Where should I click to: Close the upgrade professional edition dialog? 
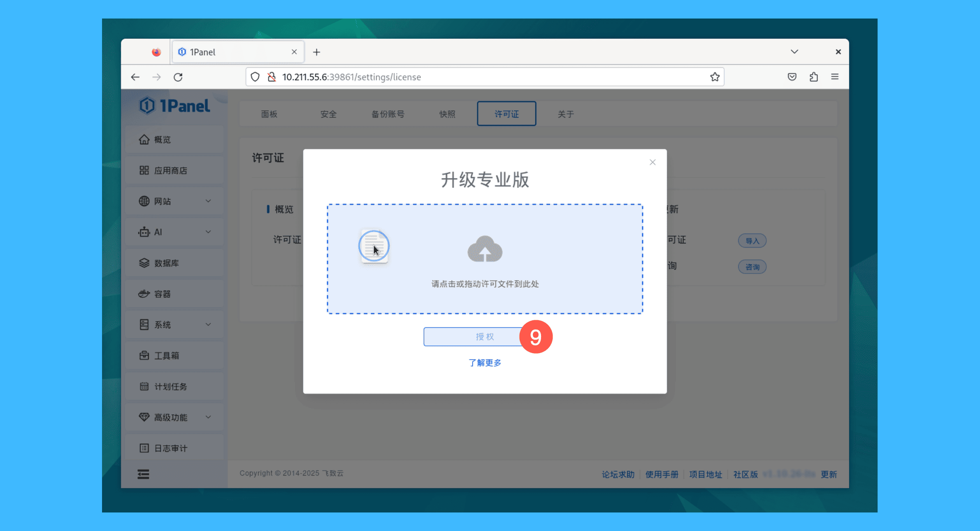point(652,162)
